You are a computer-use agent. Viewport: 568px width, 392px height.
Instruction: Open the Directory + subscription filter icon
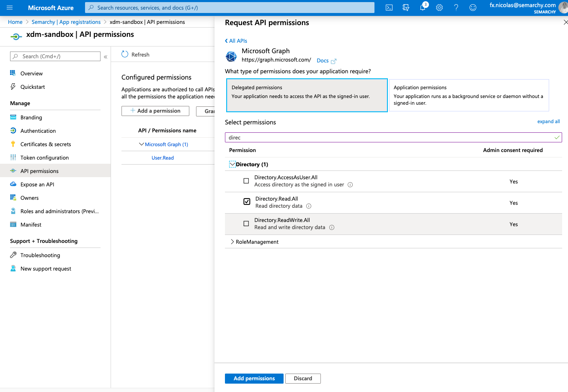click(x=406, y=8)
